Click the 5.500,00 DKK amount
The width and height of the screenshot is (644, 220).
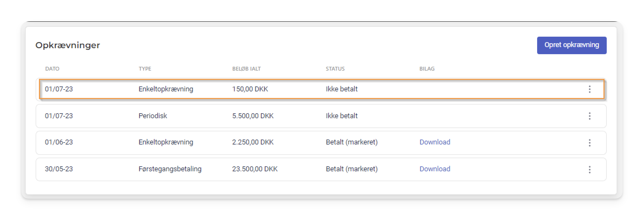pos(253,116)
